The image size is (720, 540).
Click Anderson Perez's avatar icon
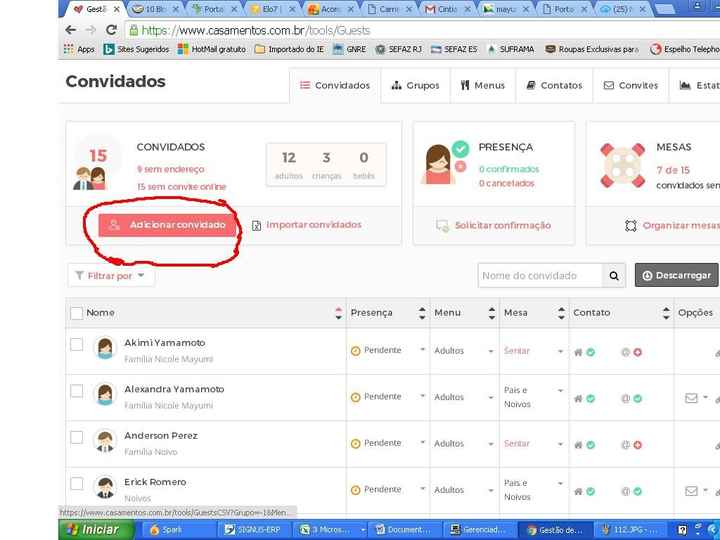[x=105, y=441]
